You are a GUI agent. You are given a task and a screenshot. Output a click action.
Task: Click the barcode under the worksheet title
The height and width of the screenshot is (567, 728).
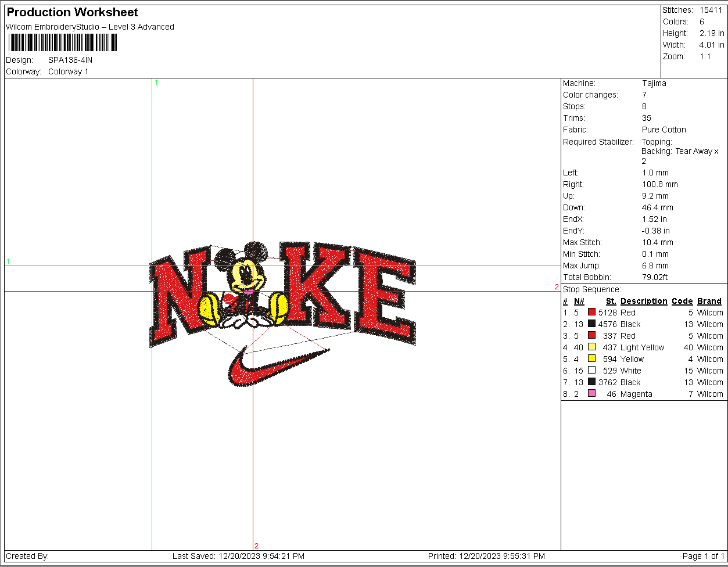pyautogui.click(x=63, y=42)
